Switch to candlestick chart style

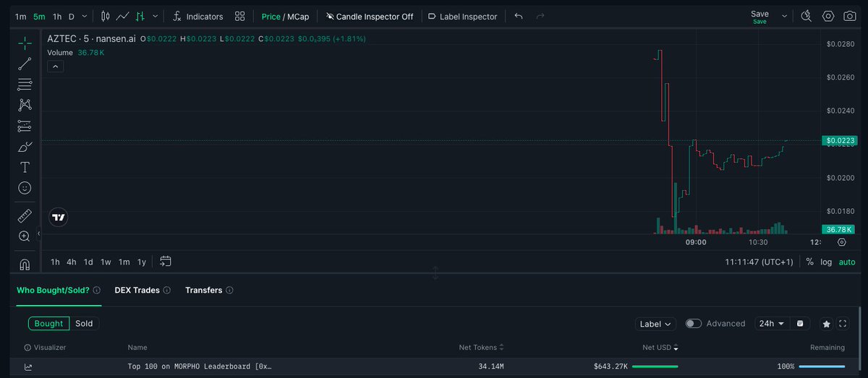[x=106, y=16]
